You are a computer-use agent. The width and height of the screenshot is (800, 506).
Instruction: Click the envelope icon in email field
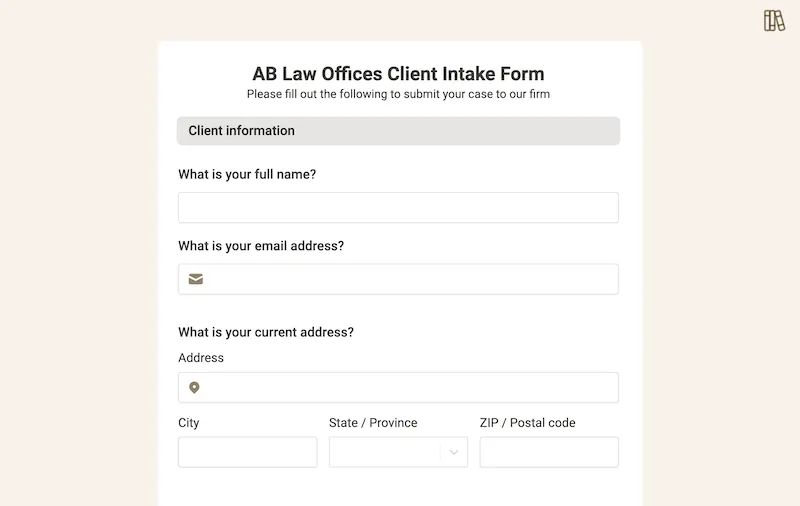pyautogui.click(x=196, y=279)
